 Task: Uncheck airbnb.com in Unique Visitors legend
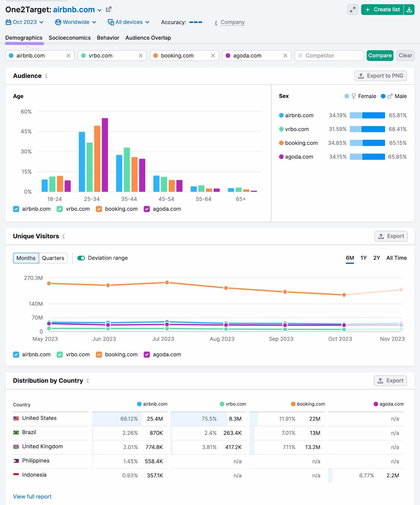pos(16,355)
